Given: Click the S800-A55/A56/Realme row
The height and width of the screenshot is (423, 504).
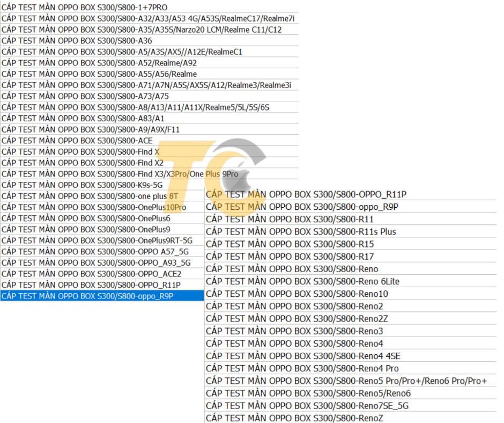Looking at the screenshot, I should point(150,74).
